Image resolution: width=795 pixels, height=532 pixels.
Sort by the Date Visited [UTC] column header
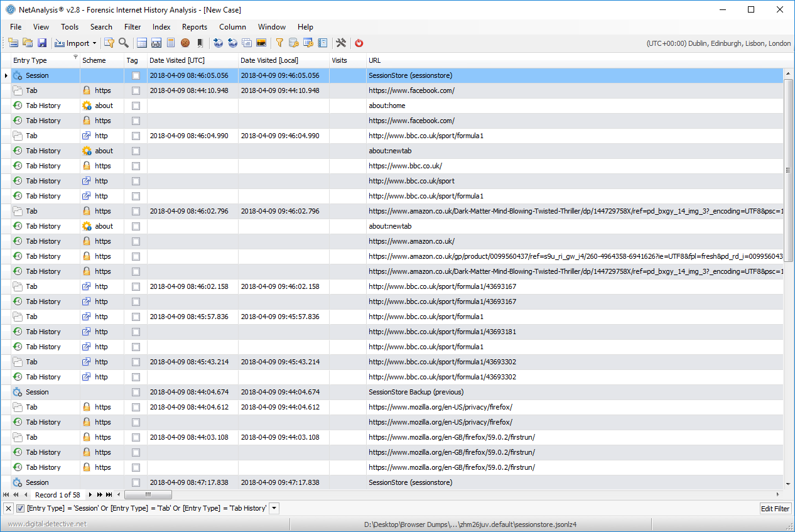tap(192, 60)
